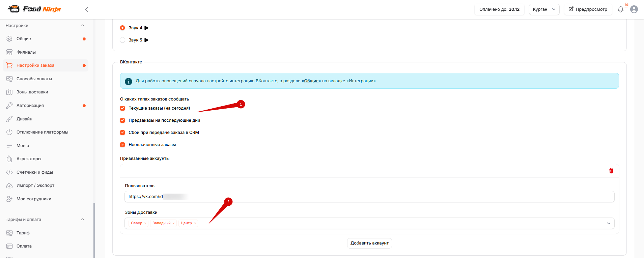The height and width of the screenshot is (258, 644).
Task: Click the brush icon beside Дизайн
Action: pyautogui.click(x=9, y=119)
